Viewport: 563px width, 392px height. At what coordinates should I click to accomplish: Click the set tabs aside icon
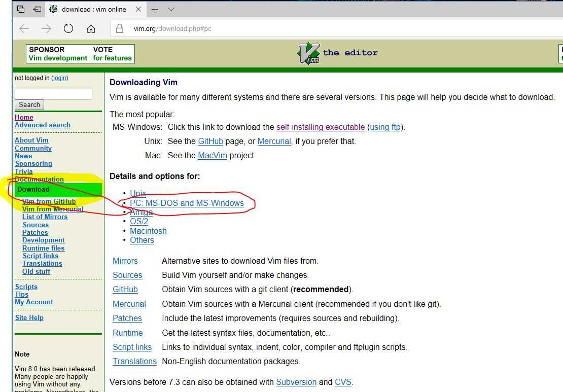(37, 9)
